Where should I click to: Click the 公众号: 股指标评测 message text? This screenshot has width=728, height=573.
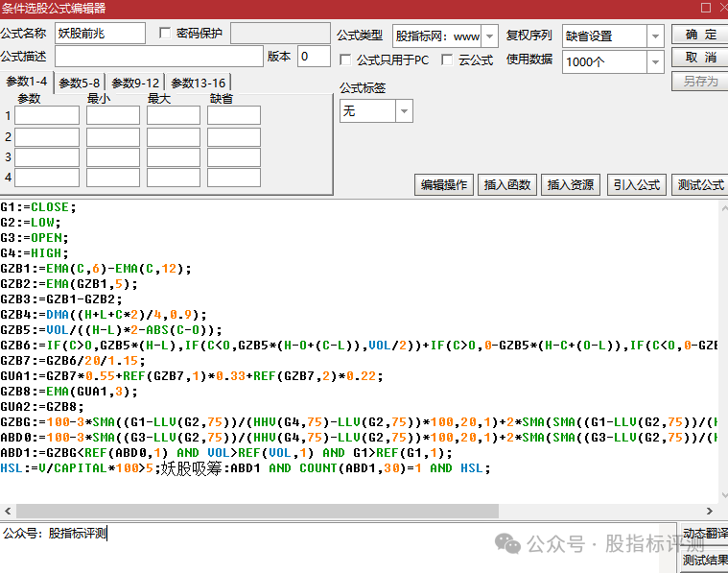(x=55, y=533)
